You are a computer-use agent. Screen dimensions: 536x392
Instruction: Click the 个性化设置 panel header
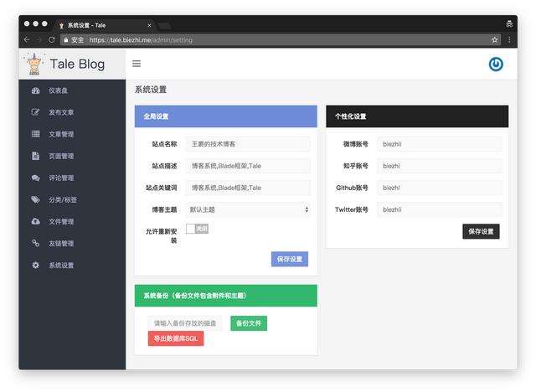click(x=417, y=116)
